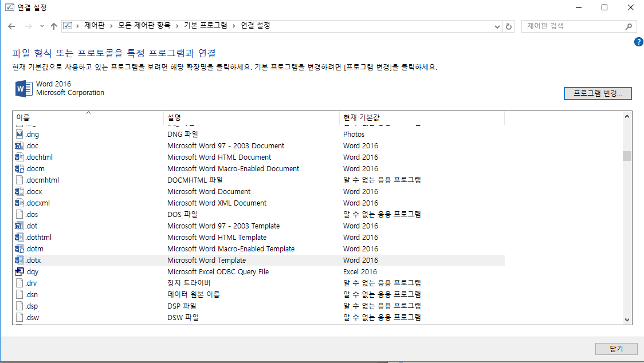Sort list by 이름 column header

tap(88, 117)
